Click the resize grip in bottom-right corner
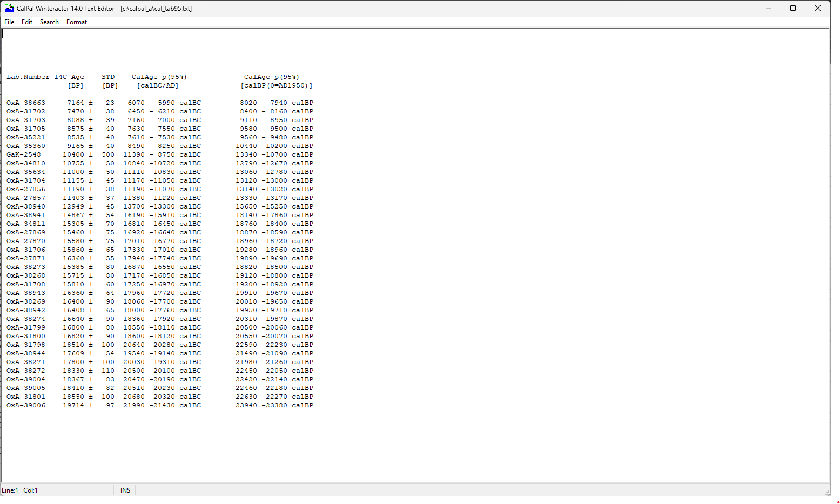Screen dimensions: 840x504 point(827,493)
